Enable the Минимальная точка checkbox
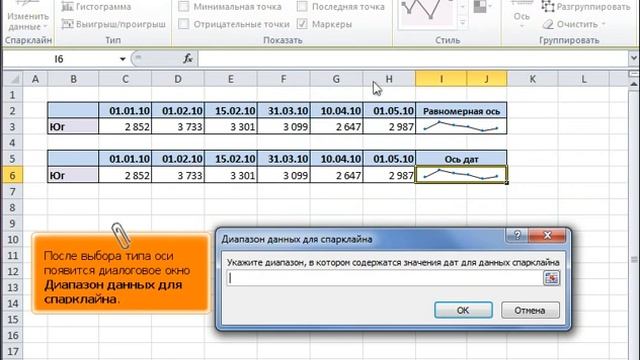The width and height of the screenshot is (640, 360). click(x=184, y=7)
